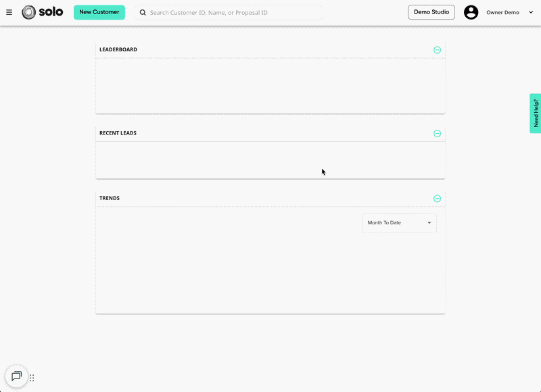Click the user profile avatar icon

point(471,11)
